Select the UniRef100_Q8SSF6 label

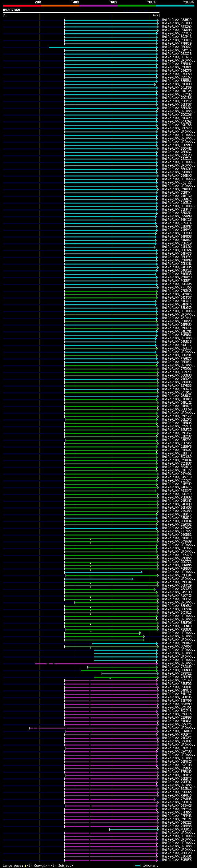177,589
